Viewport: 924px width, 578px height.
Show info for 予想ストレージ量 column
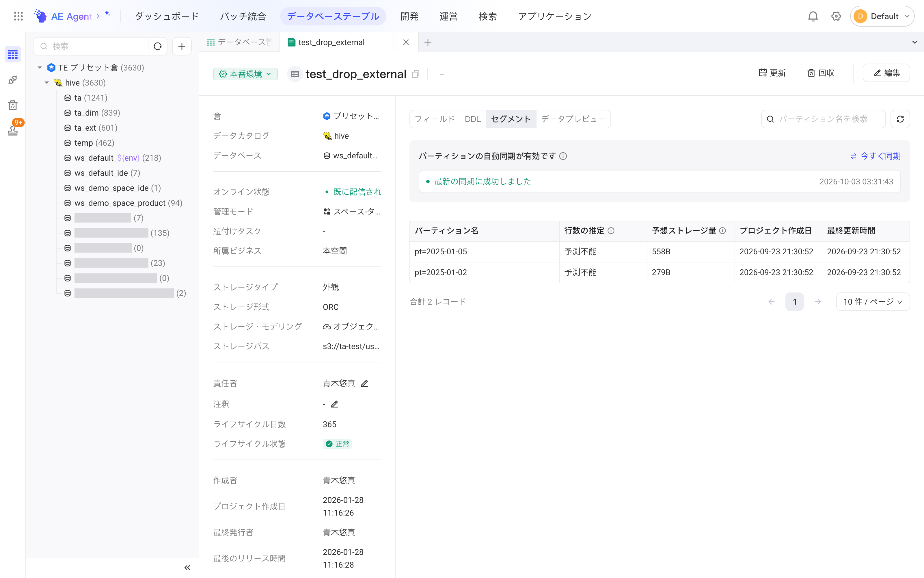[722, 231]
